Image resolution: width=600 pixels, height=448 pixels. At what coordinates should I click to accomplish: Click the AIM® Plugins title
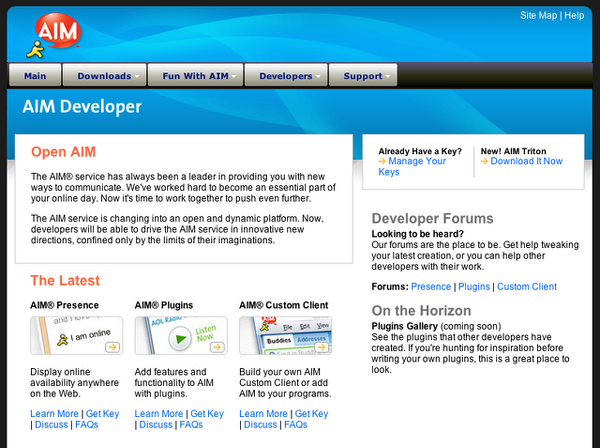(x=164, y=305)
